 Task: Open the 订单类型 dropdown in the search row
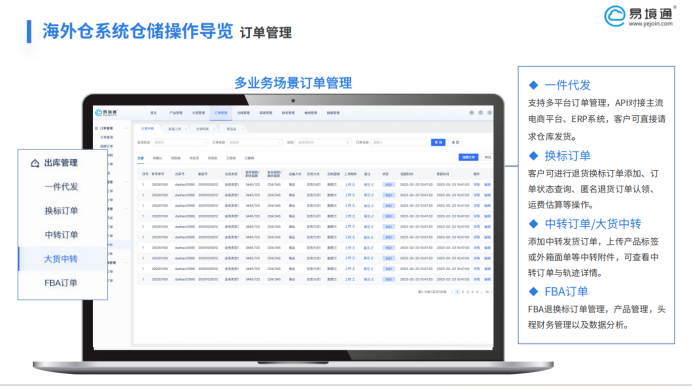(x=254, y=143)
